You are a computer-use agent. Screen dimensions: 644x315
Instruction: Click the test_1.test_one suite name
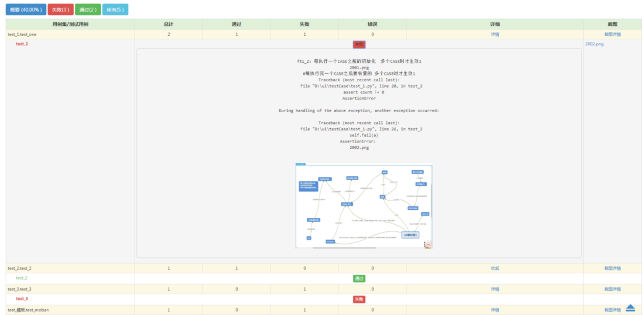click(x=22, y=34)
